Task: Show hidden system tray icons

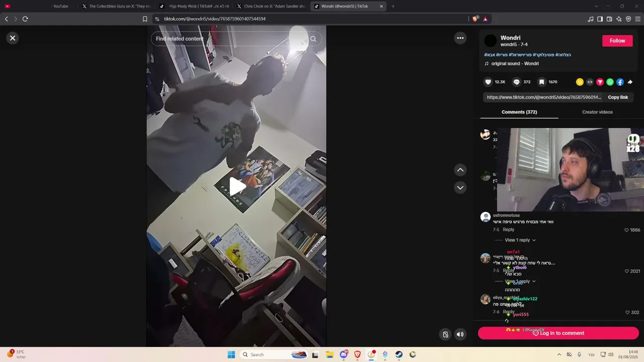Action: 559,354
